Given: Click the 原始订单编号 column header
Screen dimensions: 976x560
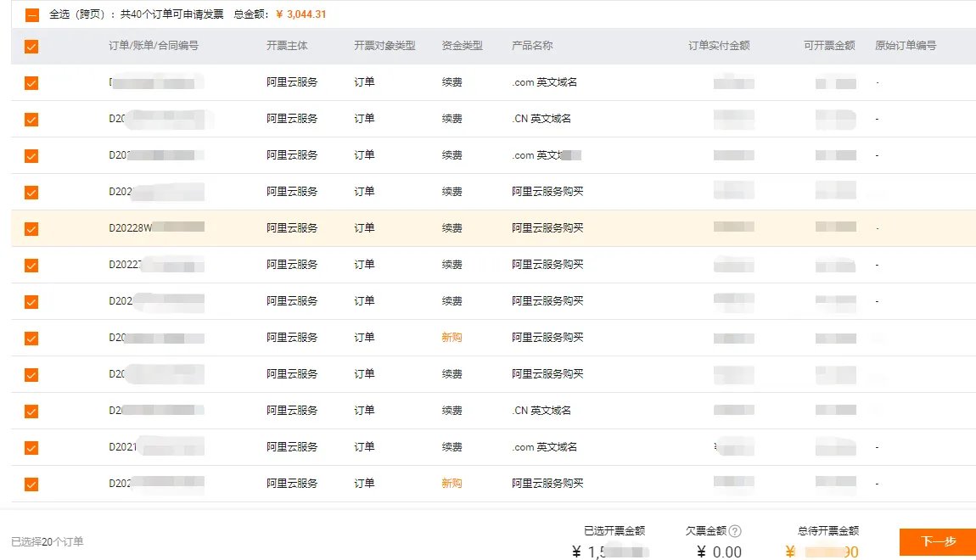Looking at the screenshot, I should pyautogui.click(x=902, y=47).
